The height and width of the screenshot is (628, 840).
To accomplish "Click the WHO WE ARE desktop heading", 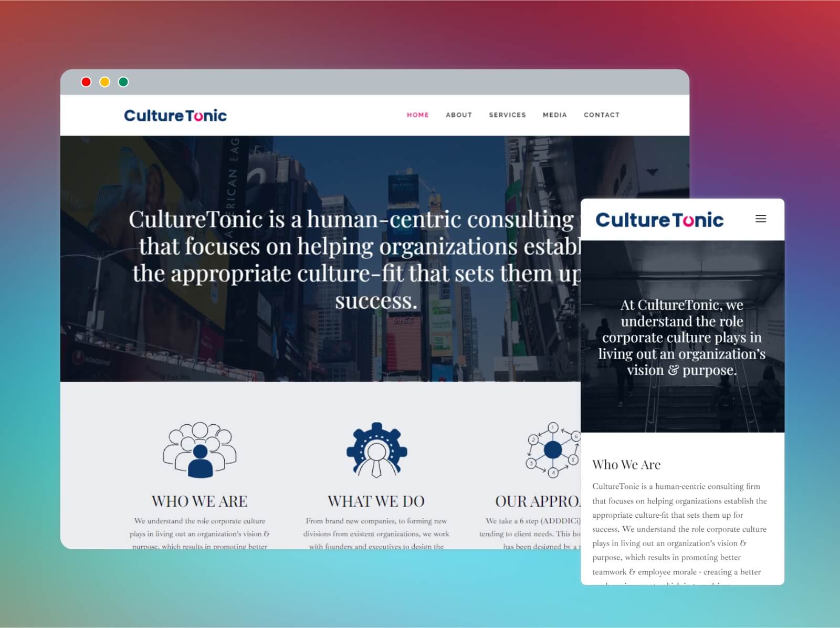I will (199, 501).
